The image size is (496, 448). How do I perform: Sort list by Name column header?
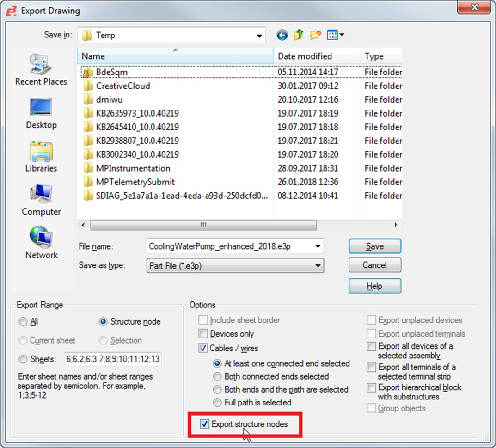[176, 56]
